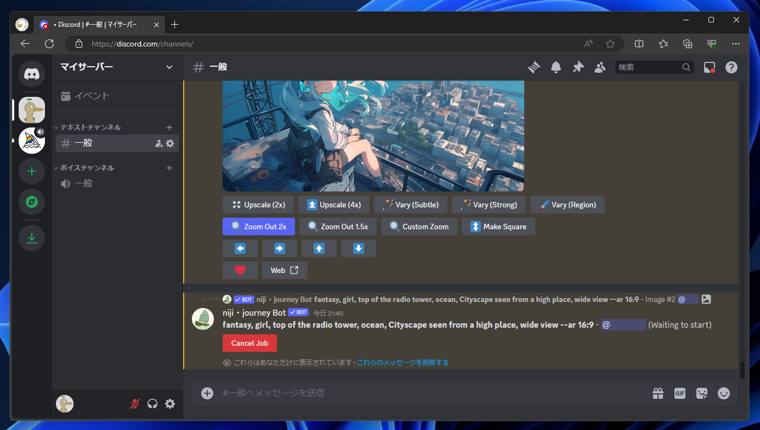Image resolution: width=760 pixels, height=430 pixels.
Task: Open notification settings bell icon
Action: tap(556, 67)
